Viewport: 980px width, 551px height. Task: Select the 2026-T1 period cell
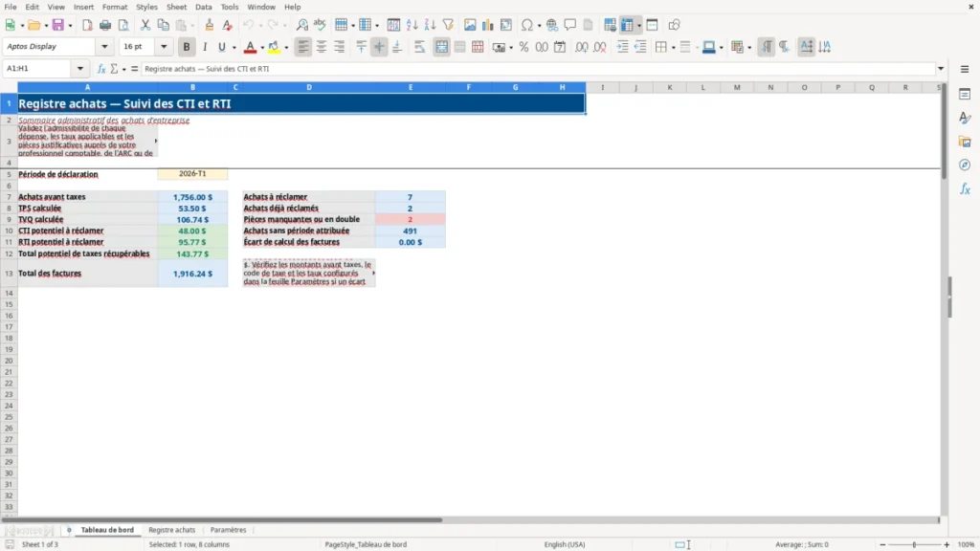tap(192, 174)
